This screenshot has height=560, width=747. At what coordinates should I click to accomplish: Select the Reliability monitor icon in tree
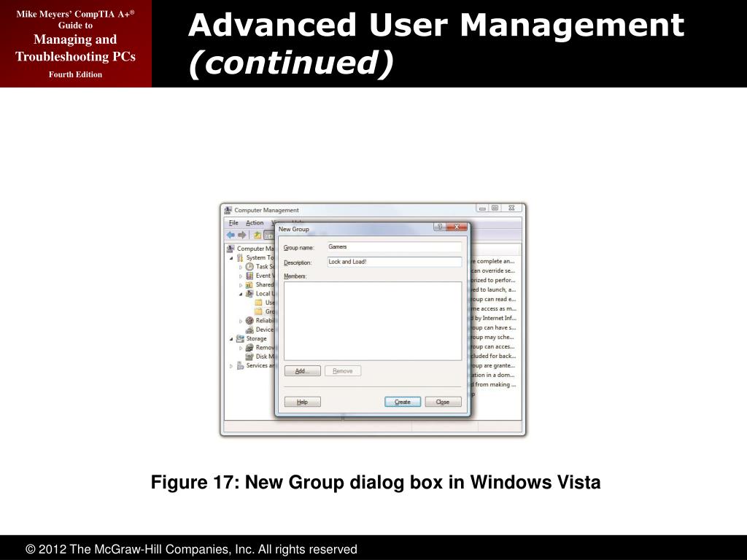[249, 321]
